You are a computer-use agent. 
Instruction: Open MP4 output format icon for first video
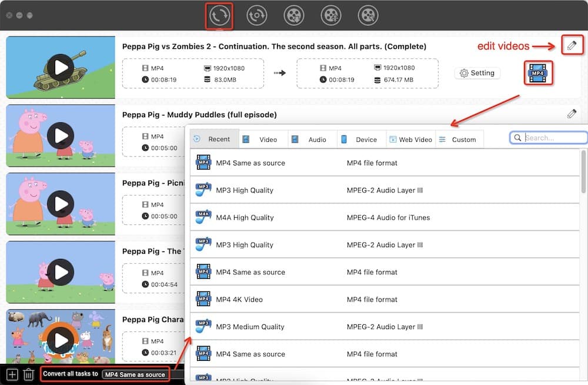point(537,73)
